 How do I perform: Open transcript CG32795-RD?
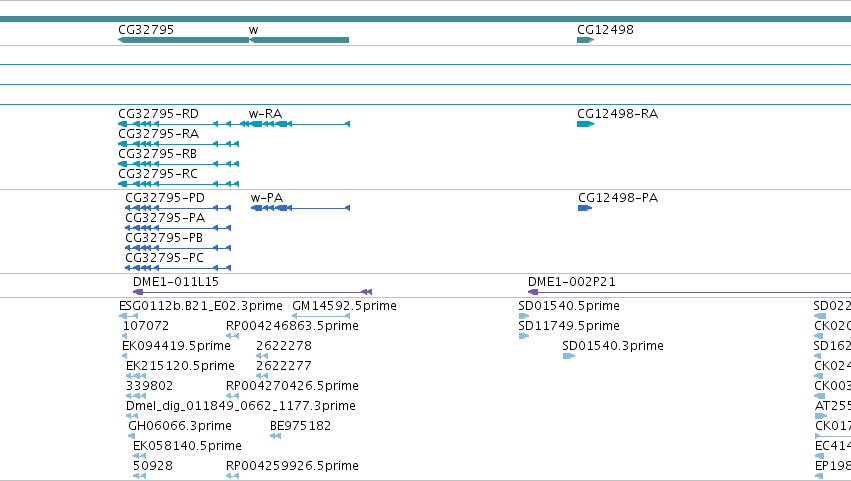click(x=158, y=114)
